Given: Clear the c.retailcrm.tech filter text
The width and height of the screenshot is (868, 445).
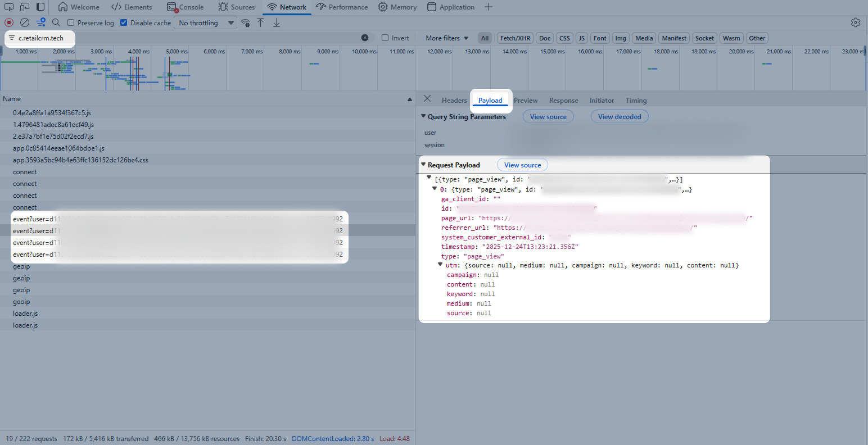Looking at the screenshot, I should (x=365, y=38).
